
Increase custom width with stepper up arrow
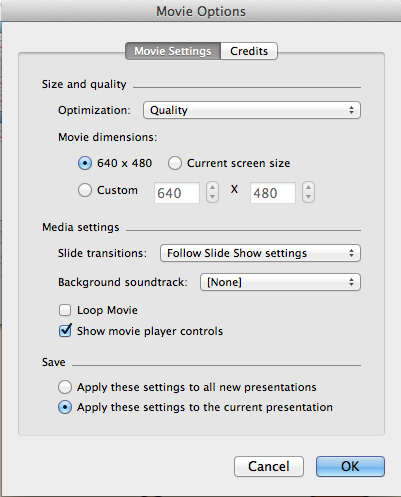click(x=213, y=187)
